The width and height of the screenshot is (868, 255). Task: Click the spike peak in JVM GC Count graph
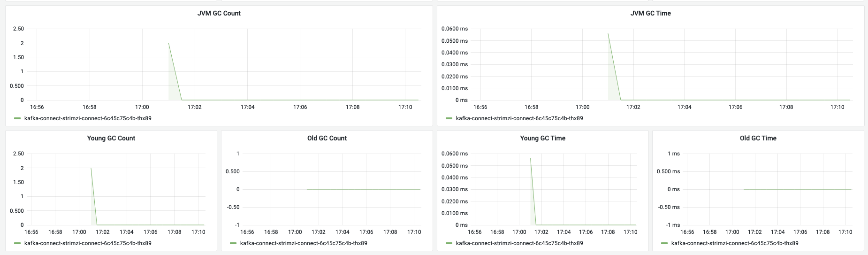(168, 43)
